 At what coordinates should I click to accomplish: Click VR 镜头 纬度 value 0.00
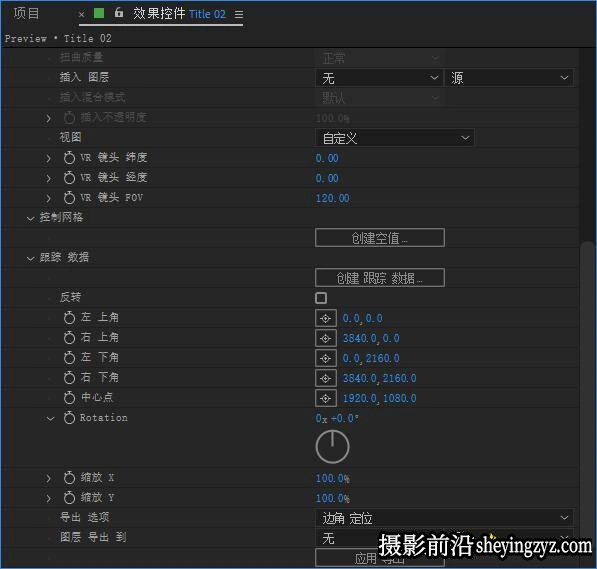(327, 158)
